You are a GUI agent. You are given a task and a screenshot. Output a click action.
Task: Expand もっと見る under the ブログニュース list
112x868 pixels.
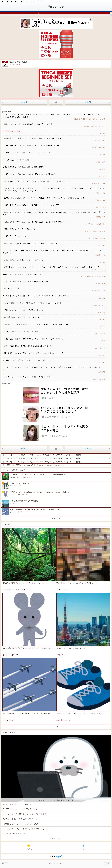point(56,838)
